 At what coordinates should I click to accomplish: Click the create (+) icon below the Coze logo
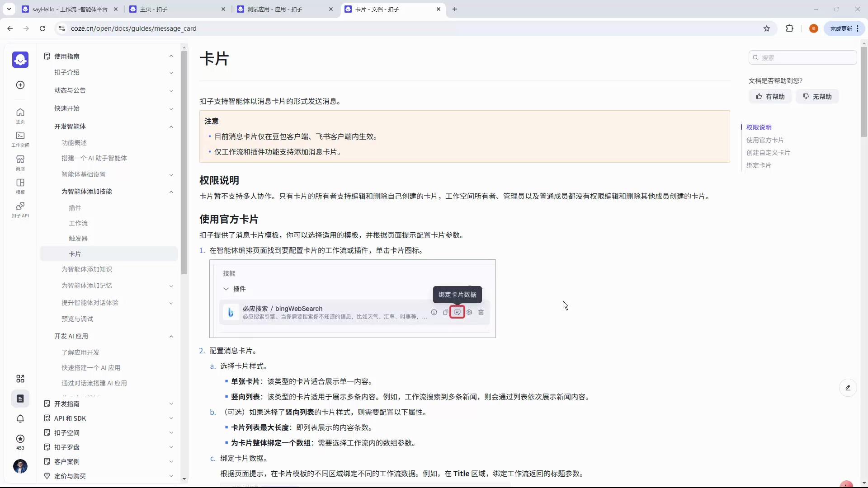(20, 85)
